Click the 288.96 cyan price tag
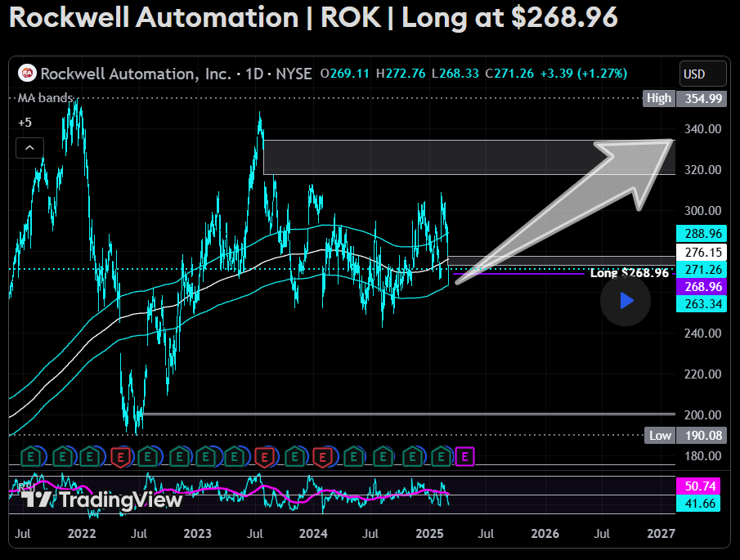Image resolution: width=740 pixels, height=560 pixels. tap(702, 234)
